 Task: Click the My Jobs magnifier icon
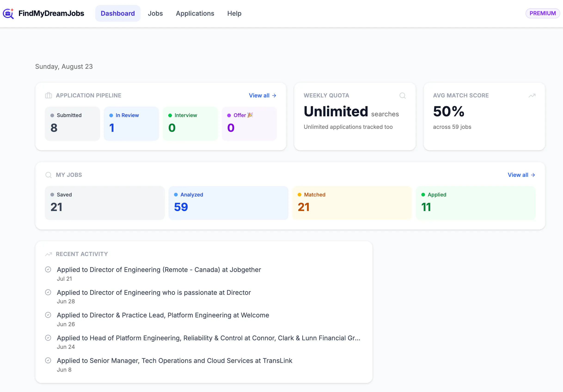(49, 175)
